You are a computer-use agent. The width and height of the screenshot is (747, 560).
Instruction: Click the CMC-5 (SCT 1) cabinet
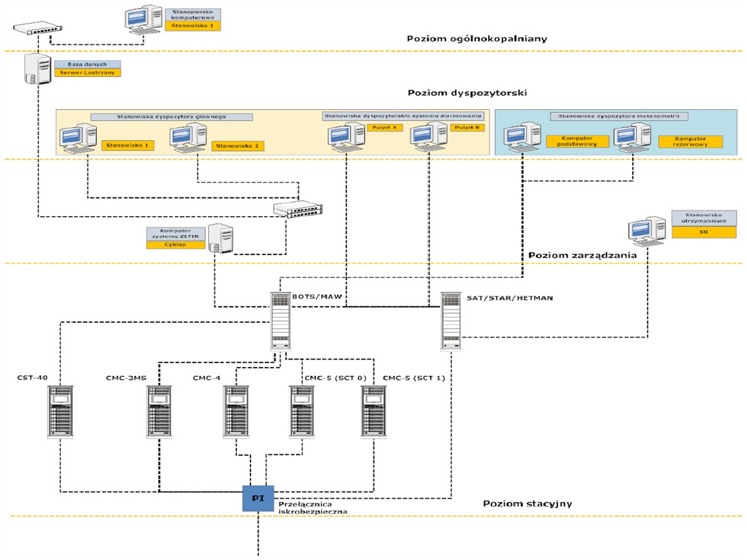pyautogui.click(x=374, y=411)
